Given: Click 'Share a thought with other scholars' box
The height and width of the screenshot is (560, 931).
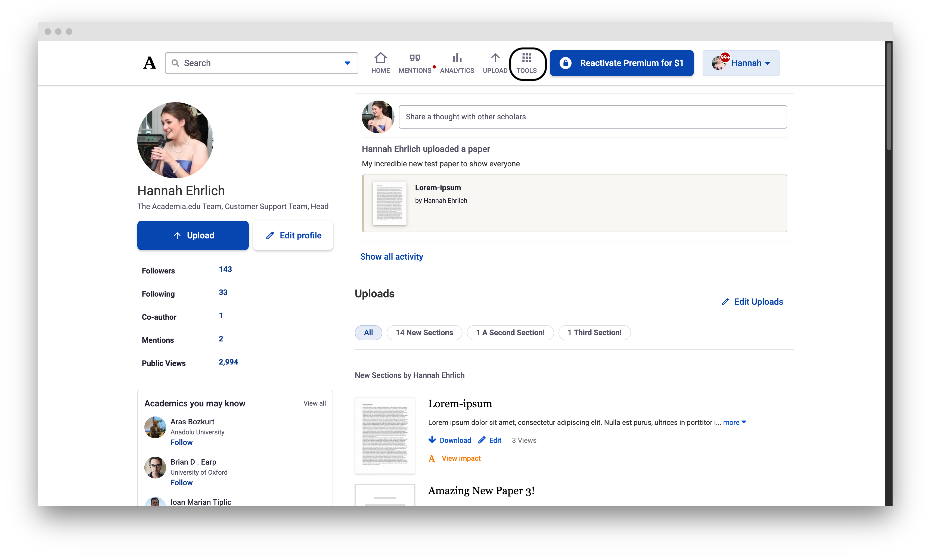Looking at the screenshot, I should click(x=592, y=117).
